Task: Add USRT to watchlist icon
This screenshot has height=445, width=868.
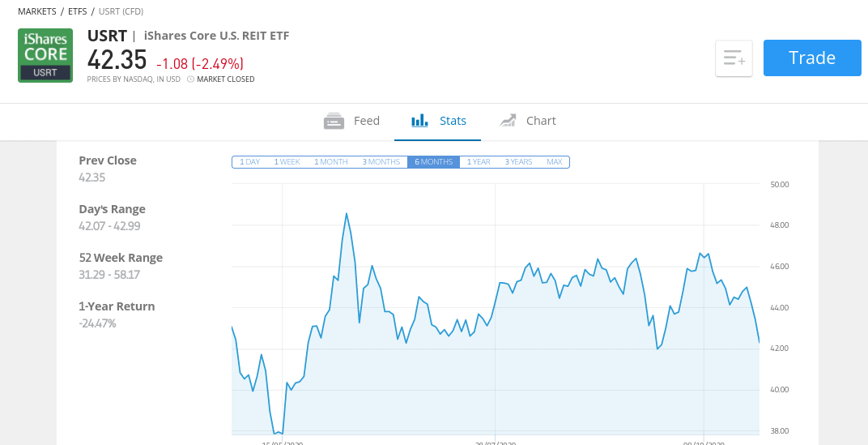Action: (734, 58)
